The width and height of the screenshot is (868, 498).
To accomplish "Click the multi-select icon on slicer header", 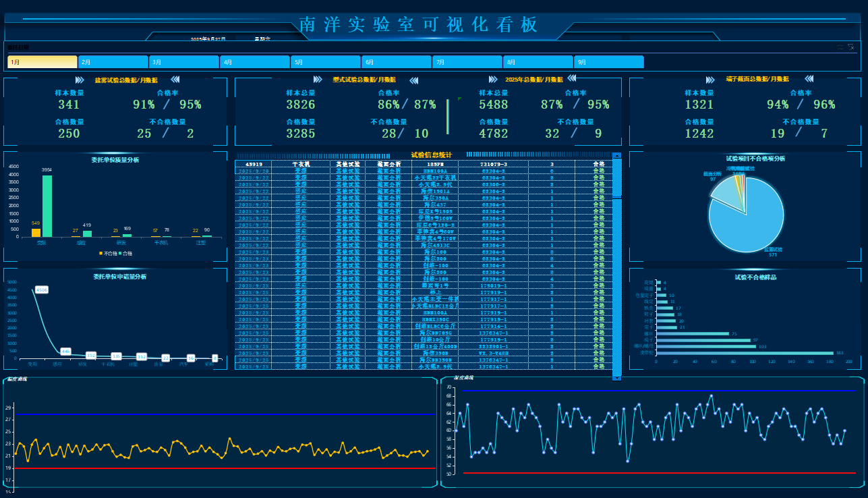I will click(840, 48).
